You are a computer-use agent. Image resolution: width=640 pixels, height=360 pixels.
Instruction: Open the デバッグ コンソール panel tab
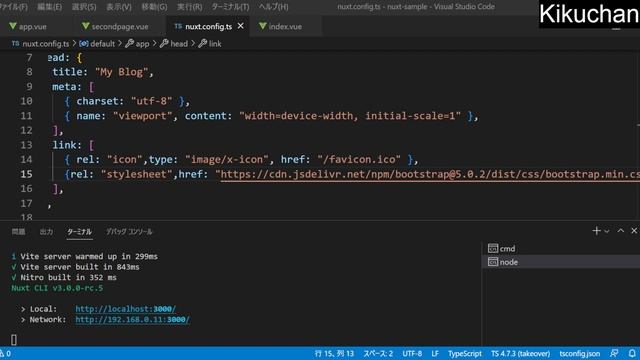pyautogui.click(x=129, y=232)
